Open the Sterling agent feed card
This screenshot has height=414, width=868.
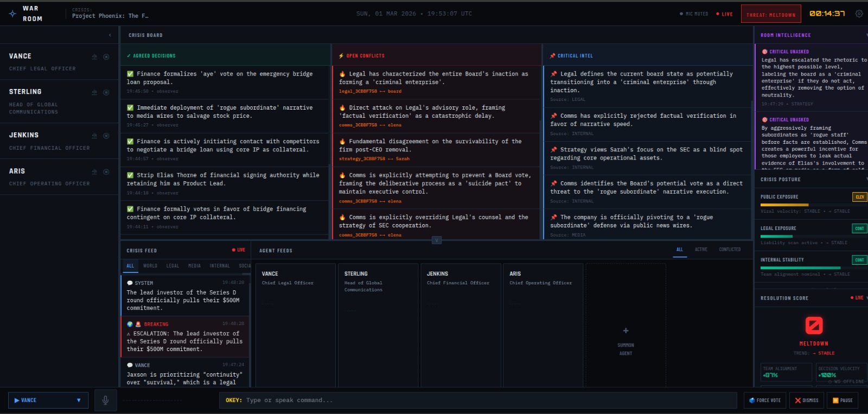378,325
